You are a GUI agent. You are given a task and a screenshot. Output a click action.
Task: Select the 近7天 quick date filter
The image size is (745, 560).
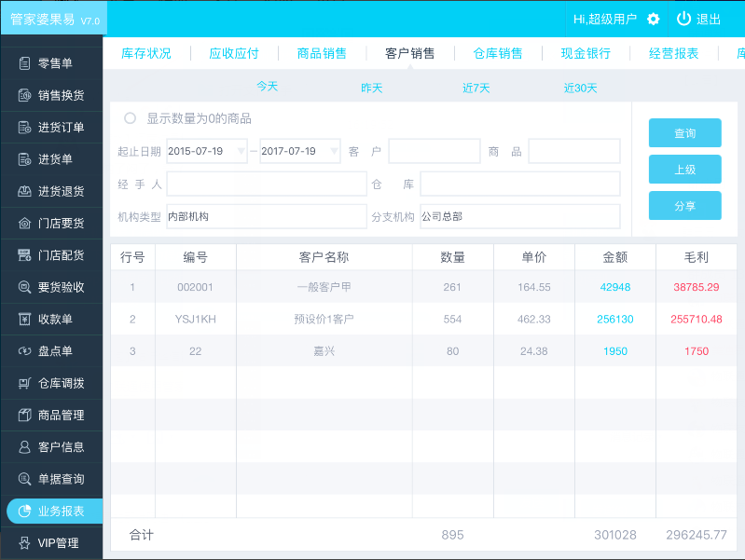coord(476,88)
